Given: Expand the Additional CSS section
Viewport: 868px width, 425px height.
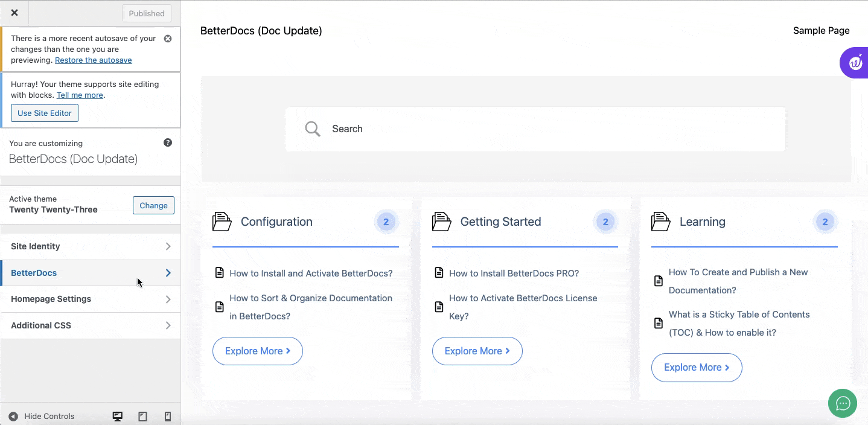Looking at the screenshot, I should coord(91,325).
